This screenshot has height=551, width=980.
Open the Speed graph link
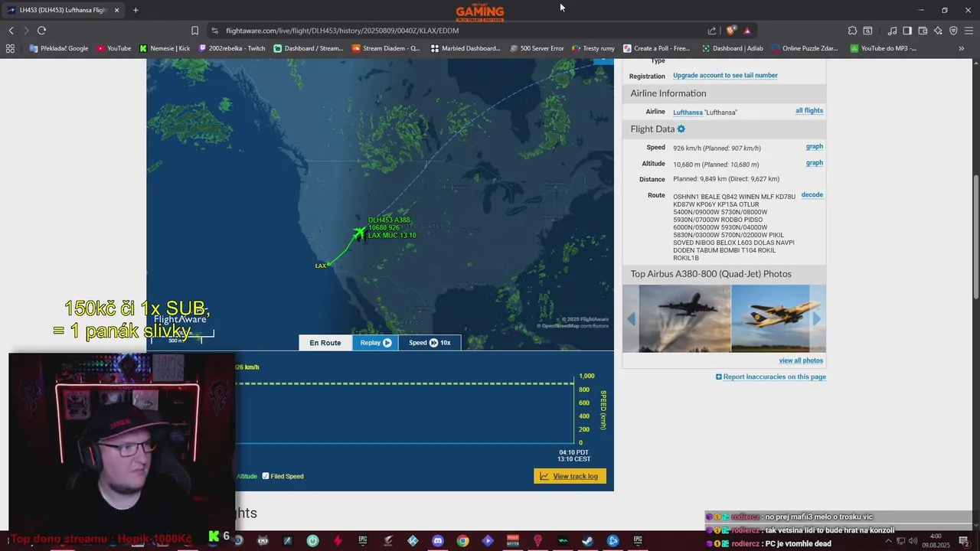(815, 147)
